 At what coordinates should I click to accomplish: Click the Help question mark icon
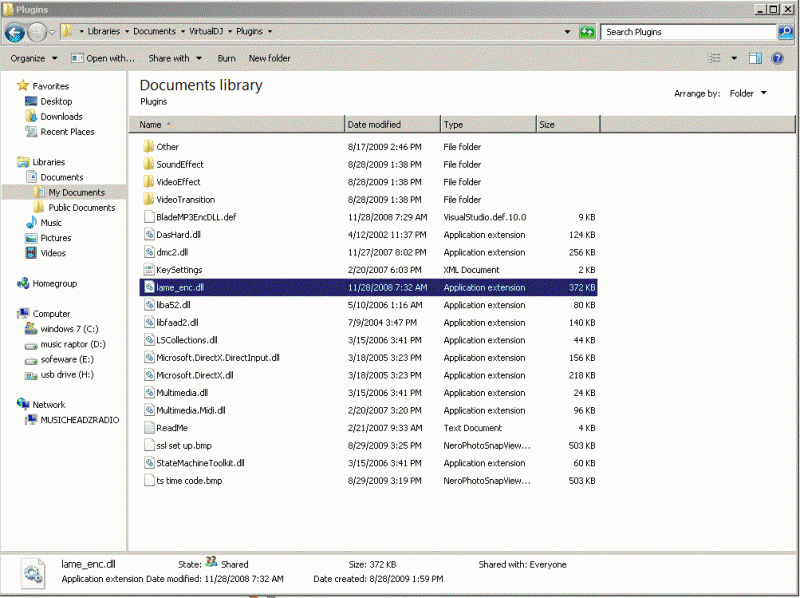[x=777, y=58]
